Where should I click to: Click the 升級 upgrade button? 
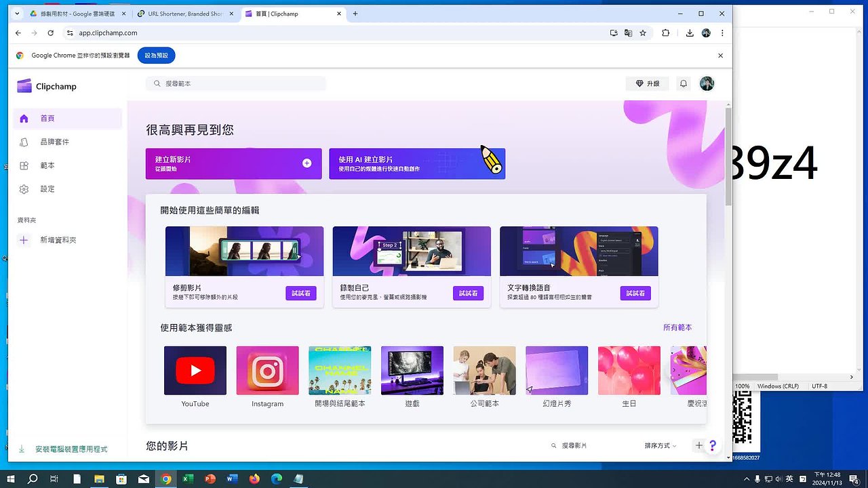coord(647,83)
